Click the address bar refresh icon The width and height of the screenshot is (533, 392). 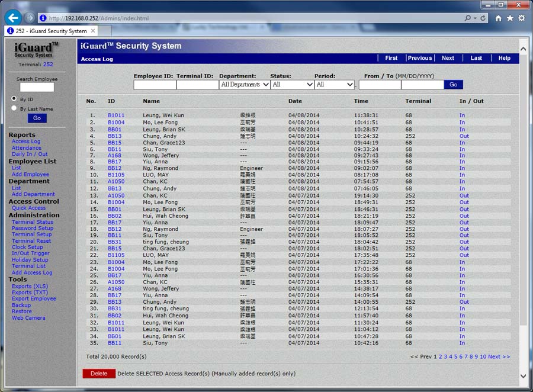point(483,18)
